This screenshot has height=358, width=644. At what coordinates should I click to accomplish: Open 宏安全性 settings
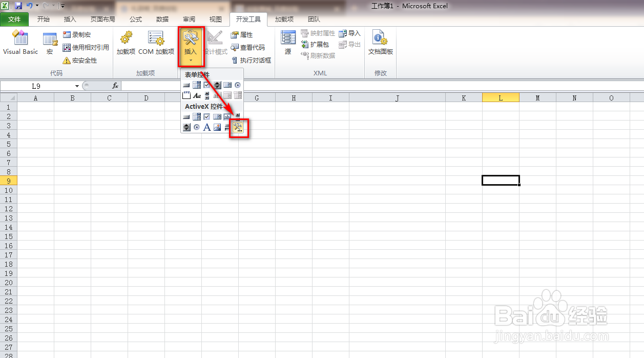80,60
